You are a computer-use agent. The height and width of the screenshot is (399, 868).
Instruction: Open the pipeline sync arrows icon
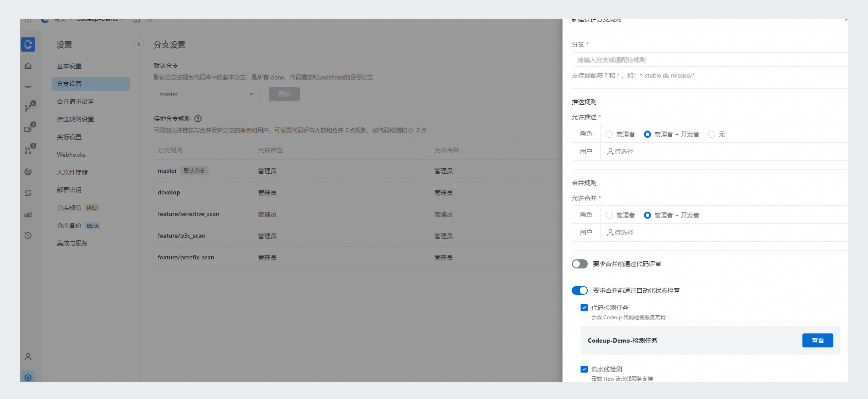pos(28,193)
